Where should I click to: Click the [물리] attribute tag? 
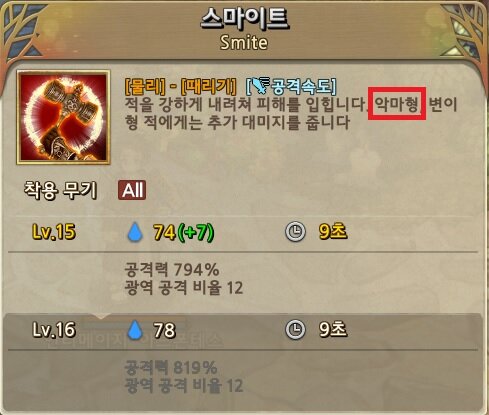(145, 87)
